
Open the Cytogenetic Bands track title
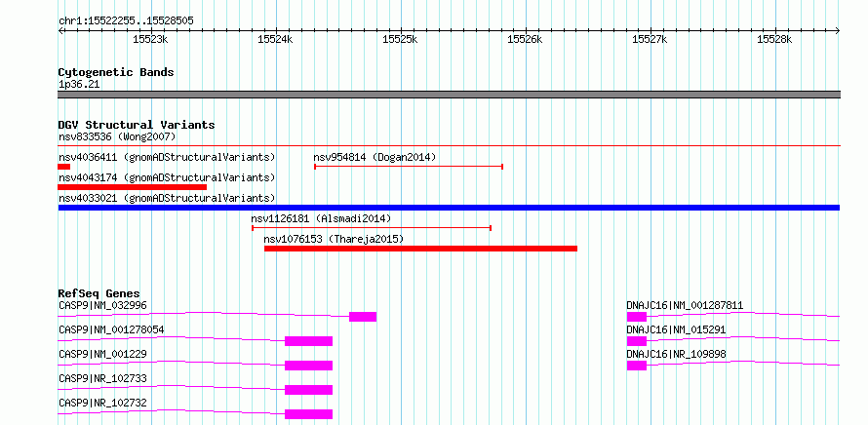click(x=116, y=72)
